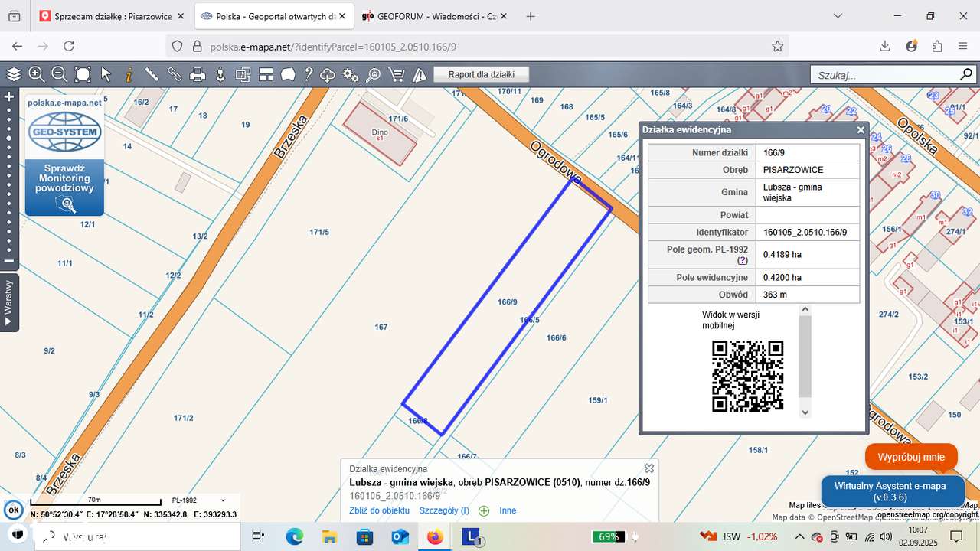
Task: Click the overlapping windows tool icon
Action: pyautogui.click(x=243, y=74)
